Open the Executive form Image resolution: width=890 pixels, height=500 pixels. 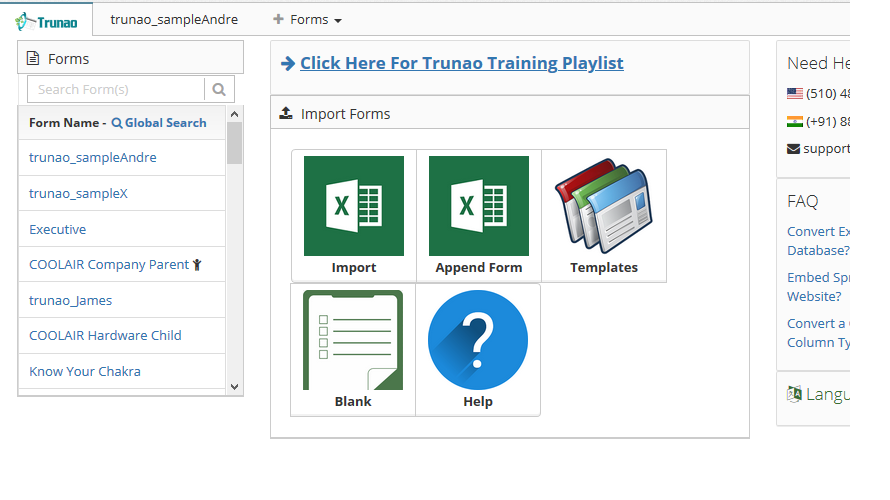57,229
